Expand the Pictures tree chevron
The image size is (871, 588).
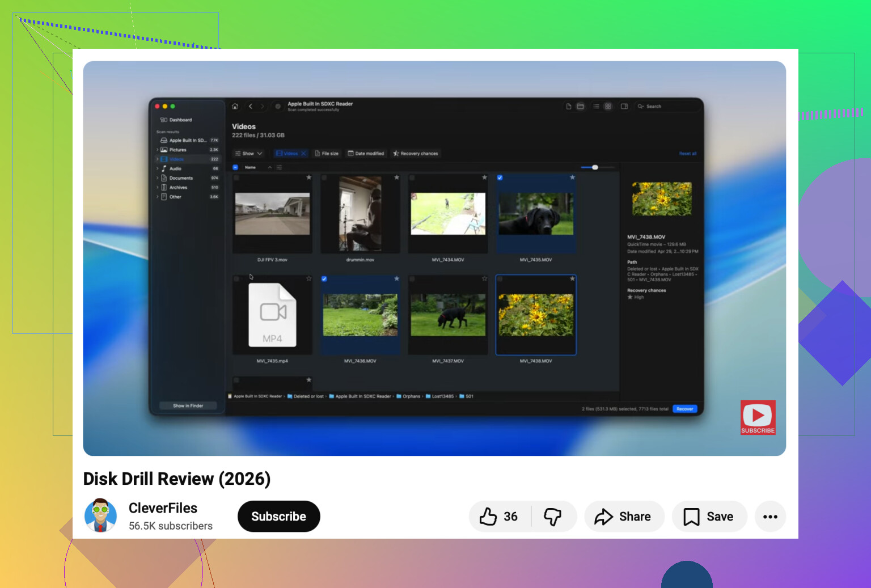[157, 150]
